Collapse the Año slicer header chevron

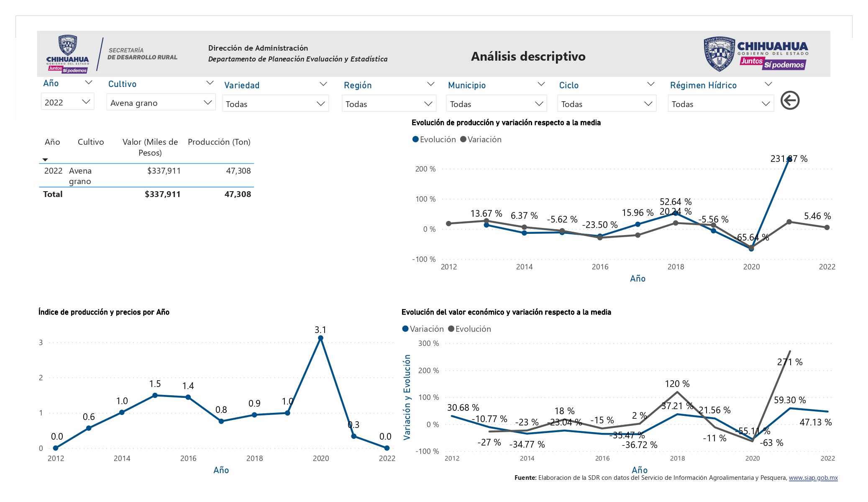(88, 83)
